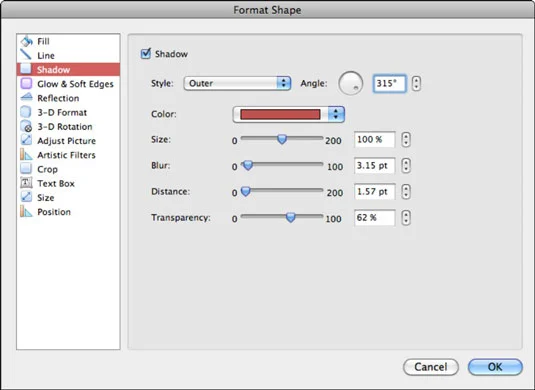This screenshot has width=535, height=390.
Task: Click the Size percentage stepper
Action: click(x=406, y=140)
